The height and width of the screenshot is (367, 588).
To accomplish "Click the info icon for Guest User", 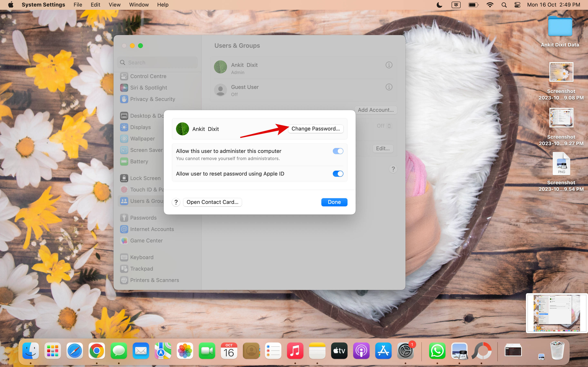I will [x=389, y=87].
